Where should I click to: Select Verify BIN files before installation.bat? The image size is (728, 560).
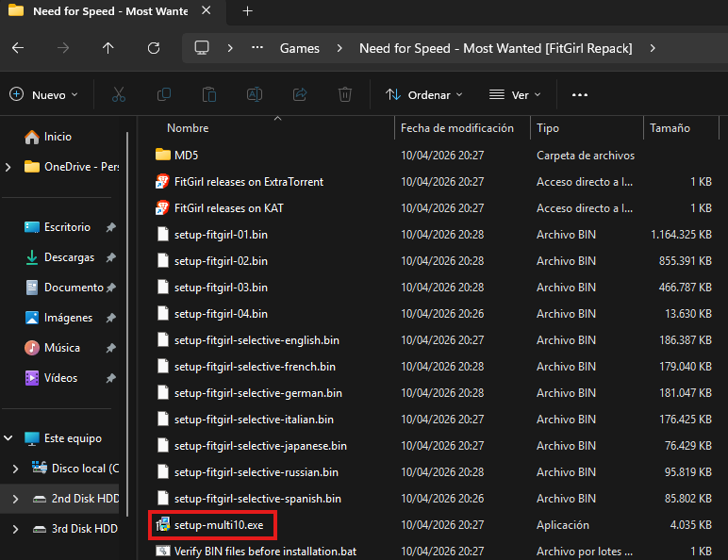click(265, 552)
